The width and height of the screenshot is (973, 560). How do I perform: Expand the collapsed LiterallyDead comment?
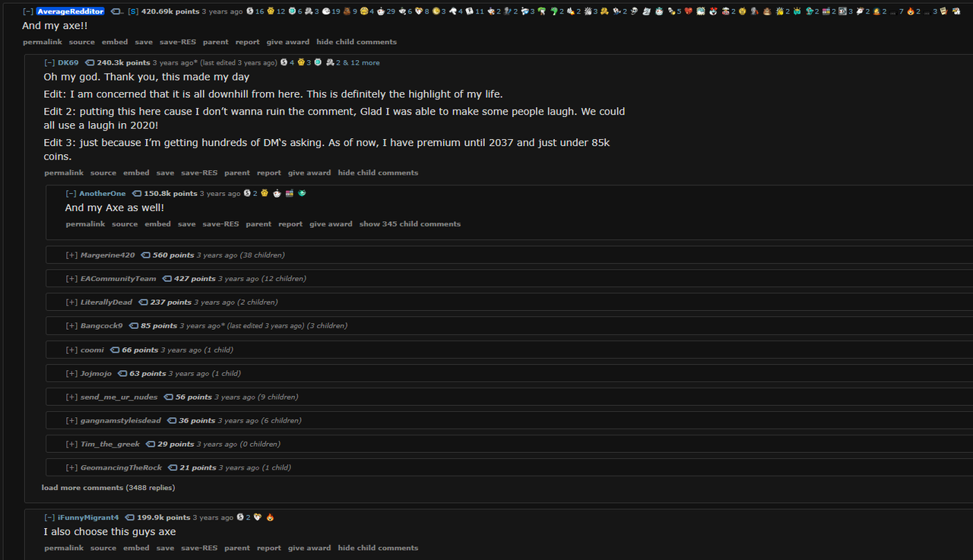(x=71, y=302)
